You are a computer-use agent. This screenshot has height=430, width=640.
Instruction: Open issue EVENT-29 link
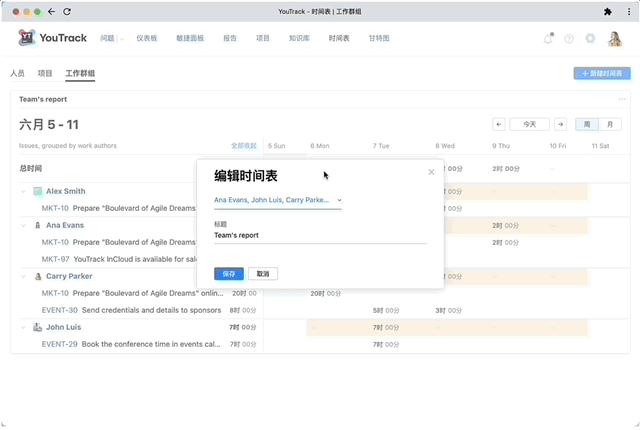(60, 344)
